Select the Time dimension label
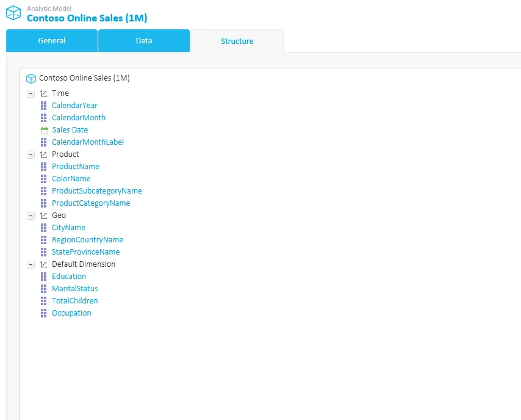This screenshot has width=521, height=420. click(60, 93)
